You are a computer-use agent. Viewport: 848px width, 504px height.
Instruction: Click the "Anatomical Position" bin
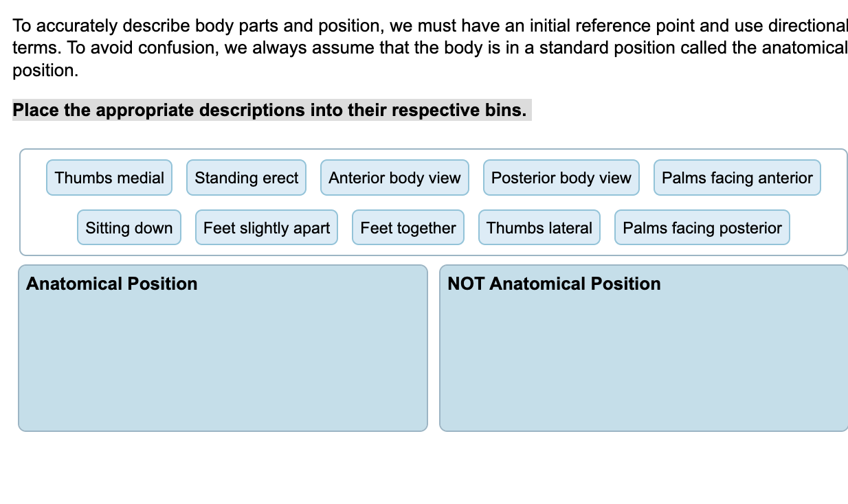click(223, 350)
